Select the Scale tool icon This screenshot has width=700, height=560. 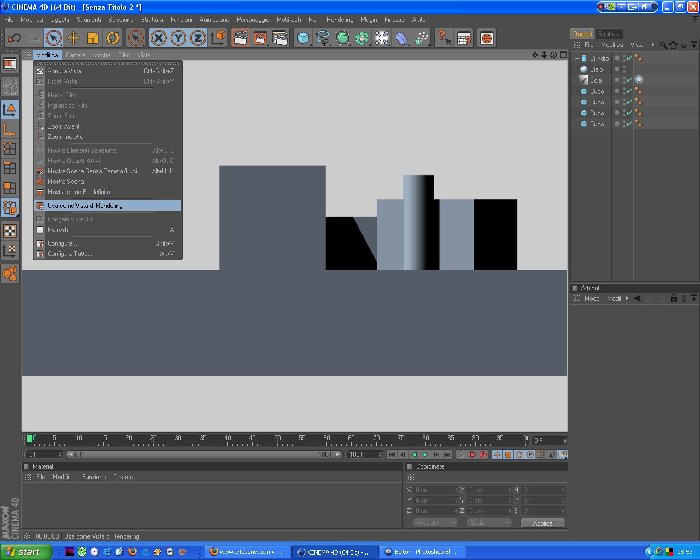[x=93, y=38]
